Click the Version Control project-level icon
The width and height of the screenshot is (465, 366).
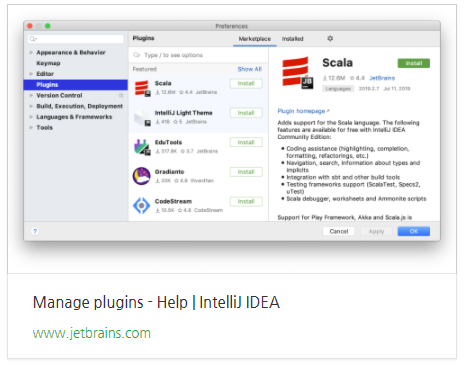click(121, 95)
